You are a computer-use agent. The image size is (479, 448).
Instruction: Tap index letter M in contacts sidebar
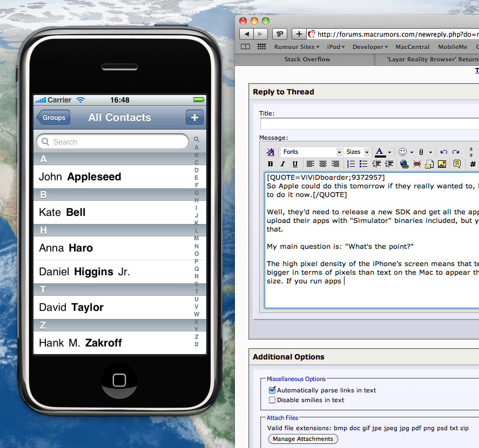pos(197,239)
